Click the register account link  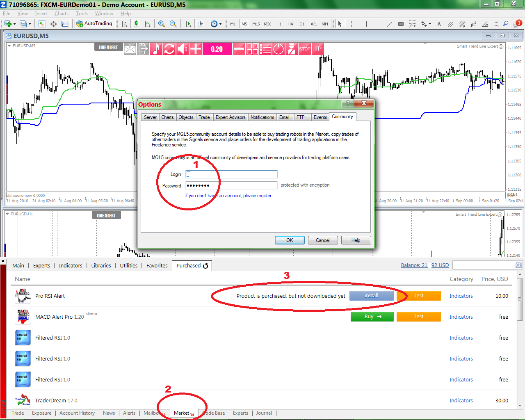(229, 196)
